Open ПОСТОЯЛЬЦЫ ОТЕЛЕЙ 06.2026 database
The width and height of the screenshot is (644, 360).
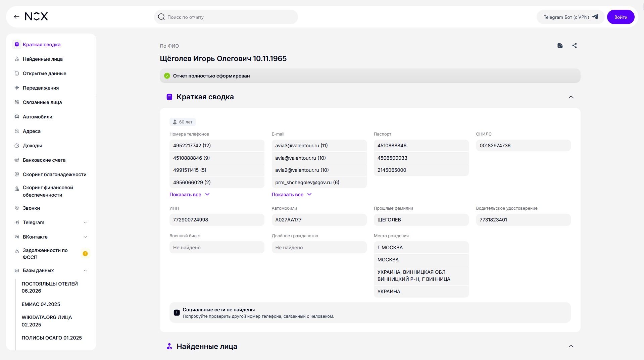[50, 287]
